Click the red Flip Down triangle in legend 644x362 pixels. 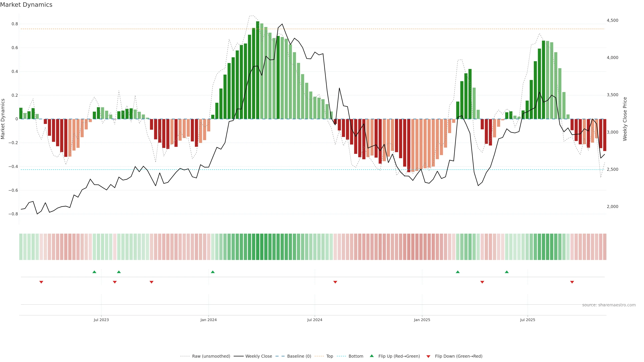428,356
